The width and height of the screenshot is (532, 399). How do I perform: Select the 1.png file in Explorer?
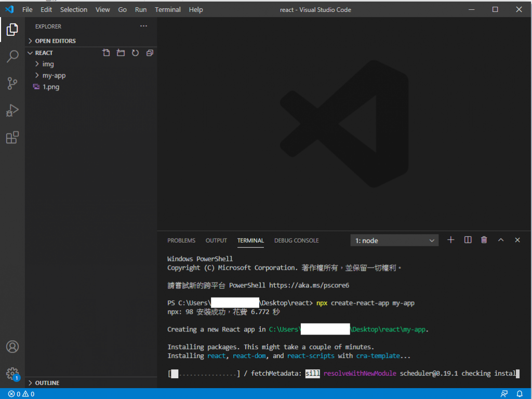[x=91, y=87]
